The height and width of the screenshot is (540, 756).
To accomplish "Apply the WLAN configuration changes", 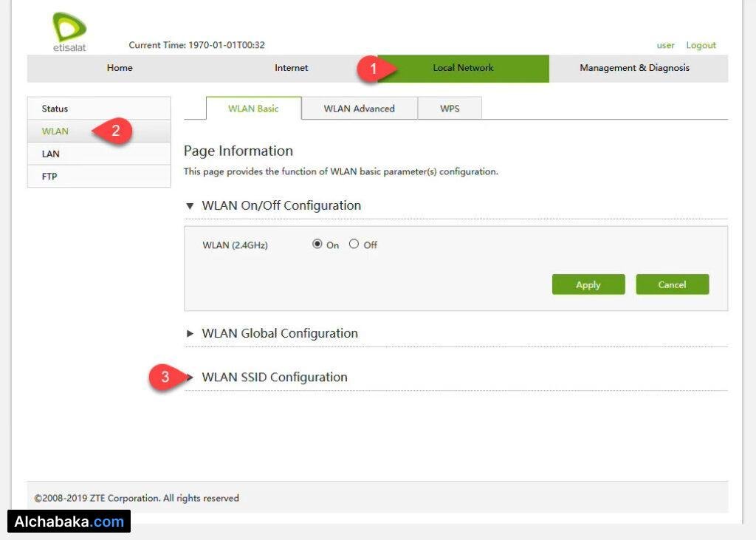I will 588,284.
